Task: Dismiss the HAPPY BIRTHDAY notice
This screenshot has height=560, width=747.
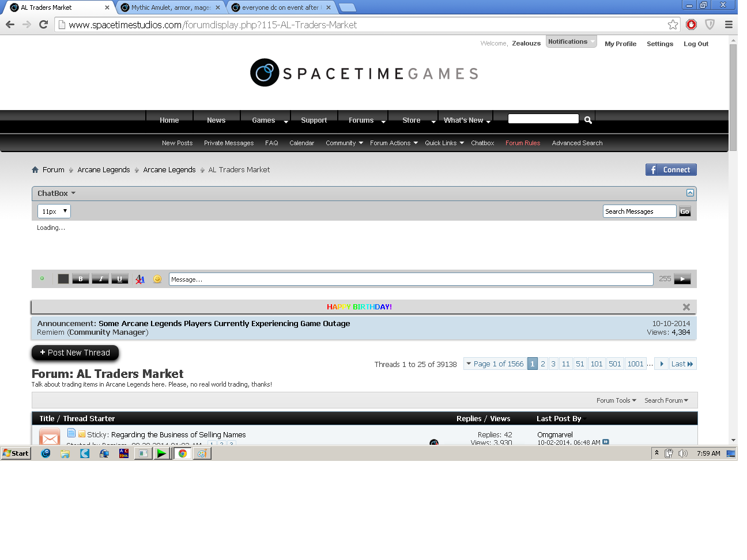Action: point(686,307)
